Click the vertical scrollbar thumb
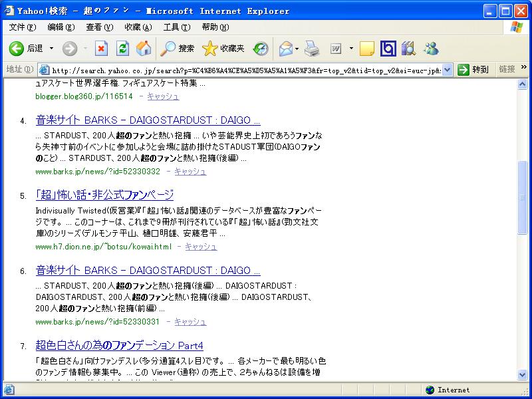This screenshot has height=399, width=532. (523, 198)
